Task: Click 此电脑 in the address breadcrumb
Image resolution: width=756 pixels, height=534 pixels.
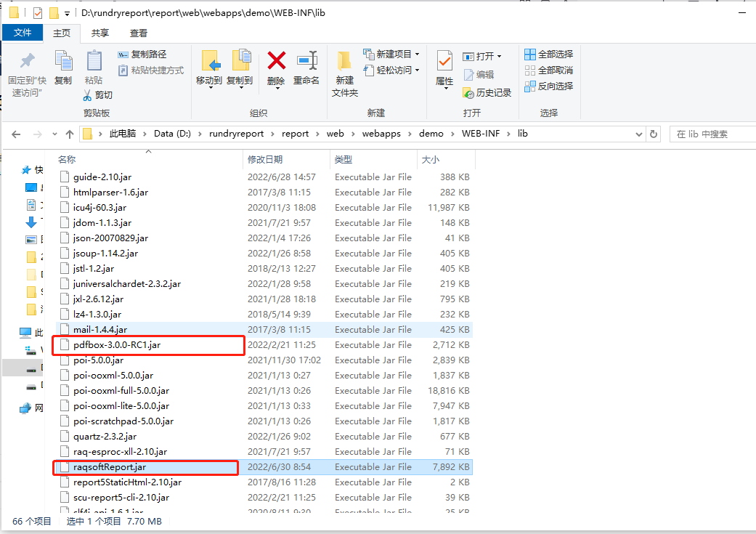Action: click(x=123, y=134)
